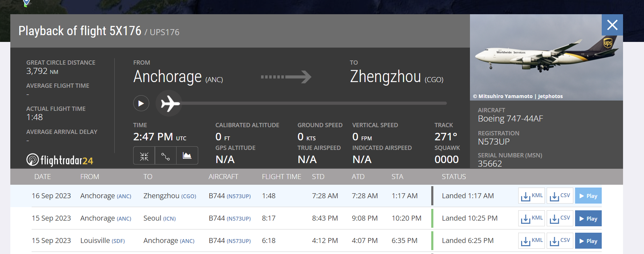Screen dimensions: 644x254
Task: Download CSV for the Zhengzhou flight
Action: coord(560,196)
